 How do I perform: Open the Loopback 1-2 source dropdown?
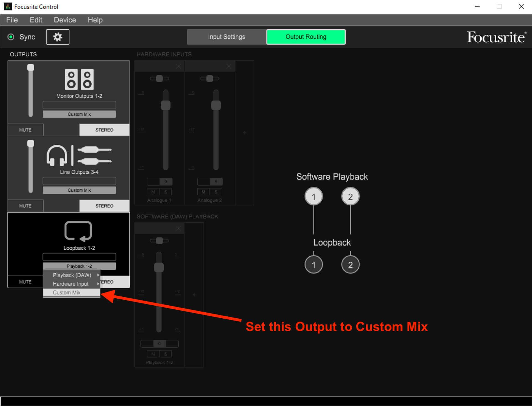[79, 266]
